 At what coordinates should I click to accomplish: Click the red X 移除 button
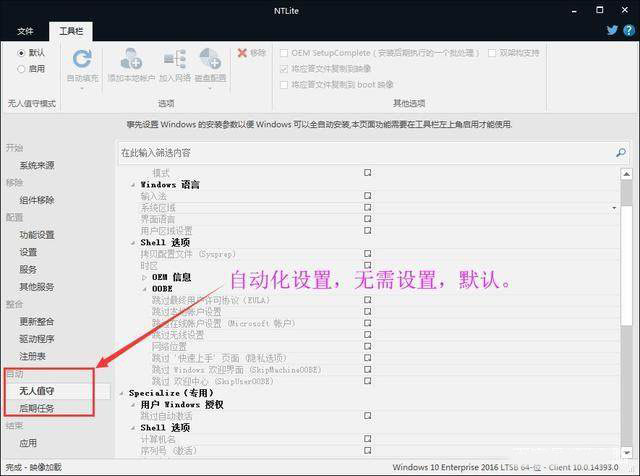point(251,53)
